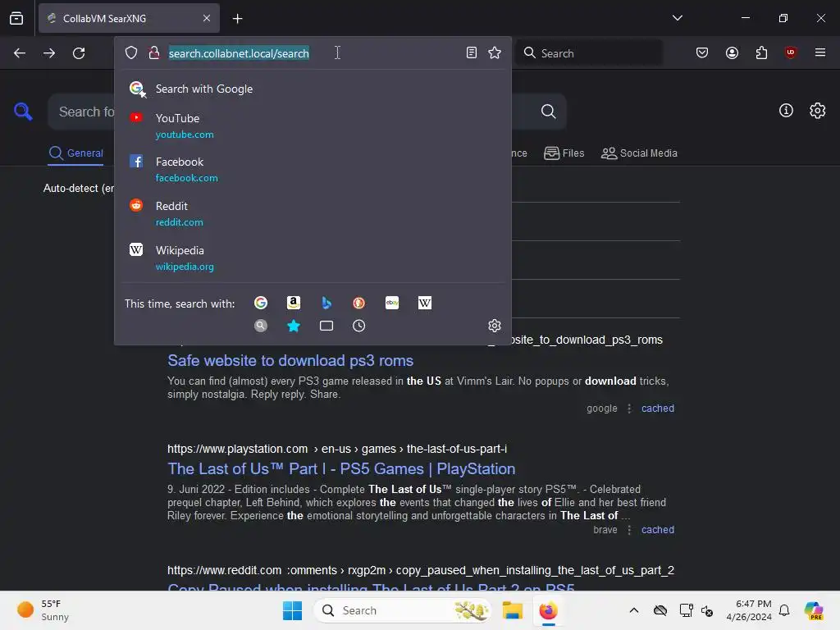Open cached link for google result

[x=658, y=409]
